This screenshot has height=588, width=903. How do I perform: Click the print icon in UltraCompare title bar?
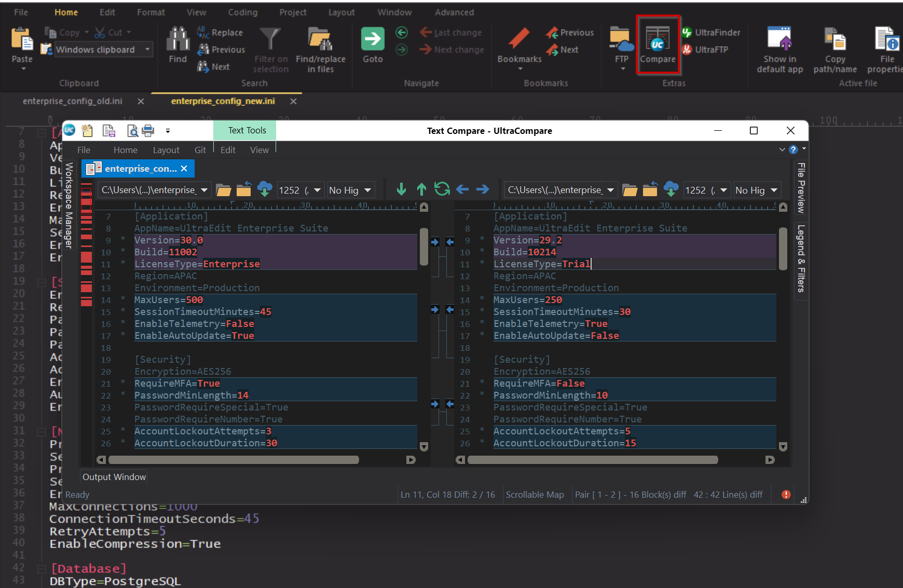coord(148,131)
